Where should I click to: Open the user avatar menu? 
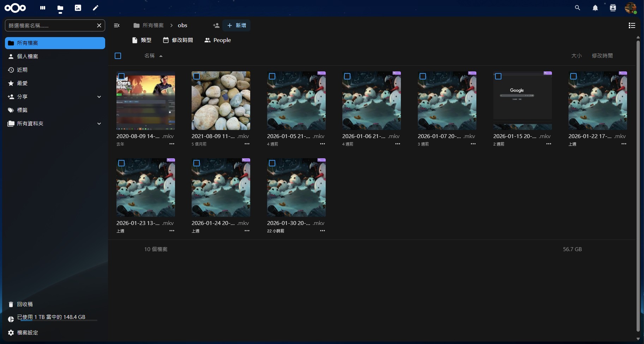[631, 8]
